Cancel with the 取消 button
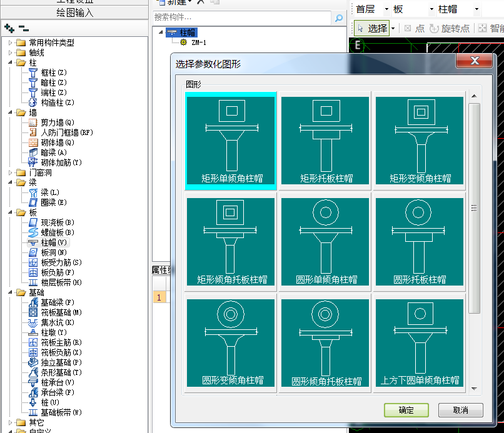This screenshot has width=504, height=433. [x=461, y=410]
